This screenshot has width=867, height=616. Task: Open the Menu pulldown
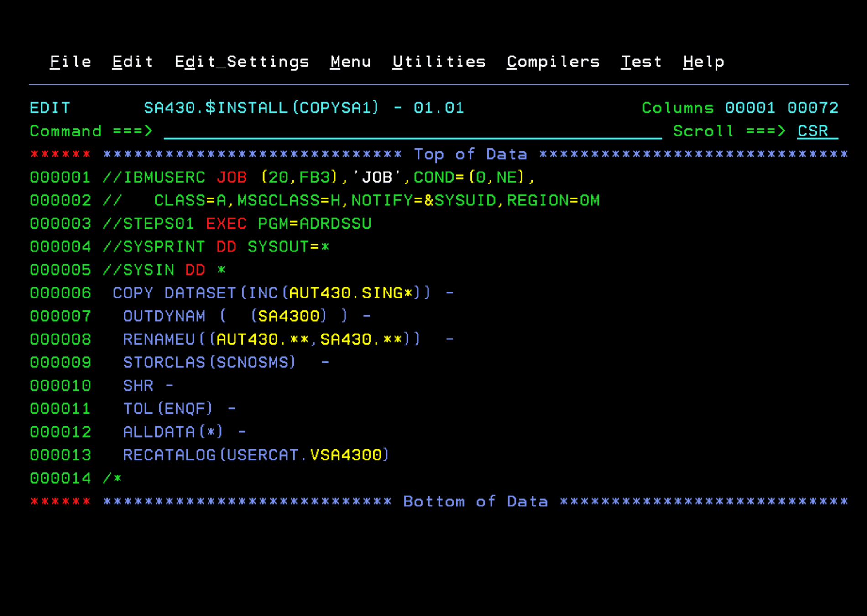(350, 62)
